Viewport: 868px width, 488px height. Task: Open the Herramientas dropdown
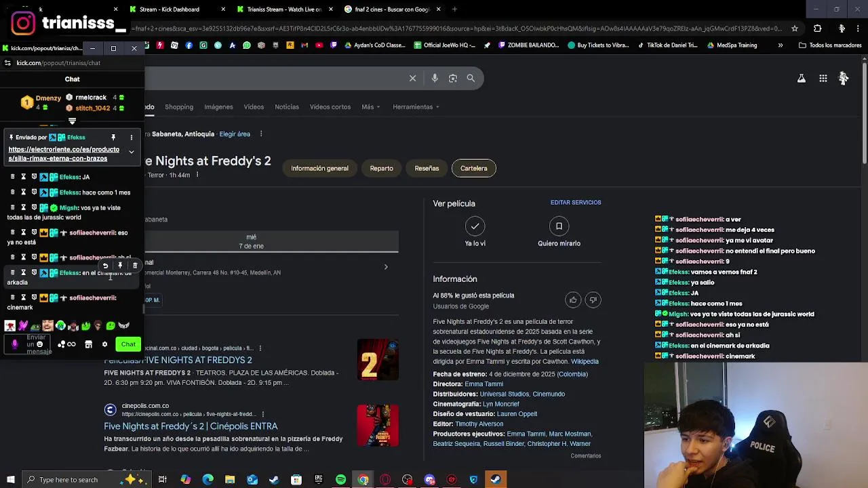point(416,107)
